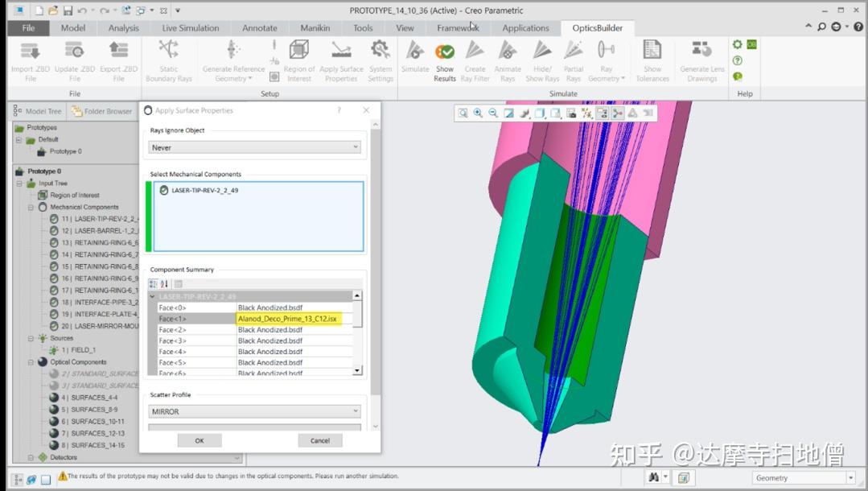Switch to the Model ribbon tab
This screenshot has height=491, width=868.
[73, 27]
